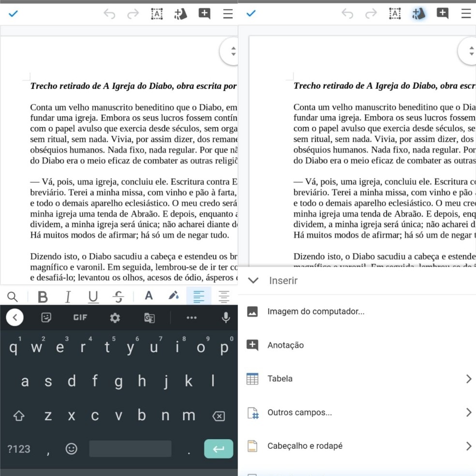Start voice typing with microphone
The height and width of the screenshot is (476, 476).
[x=226, y=317]
